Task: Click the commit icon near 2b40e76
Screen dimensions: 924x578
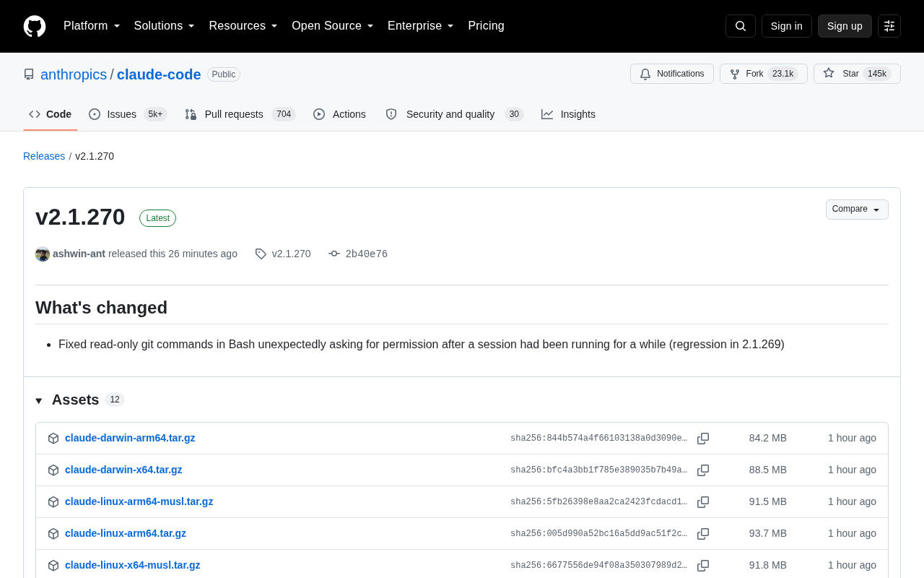Action: [x=334, y=254]
